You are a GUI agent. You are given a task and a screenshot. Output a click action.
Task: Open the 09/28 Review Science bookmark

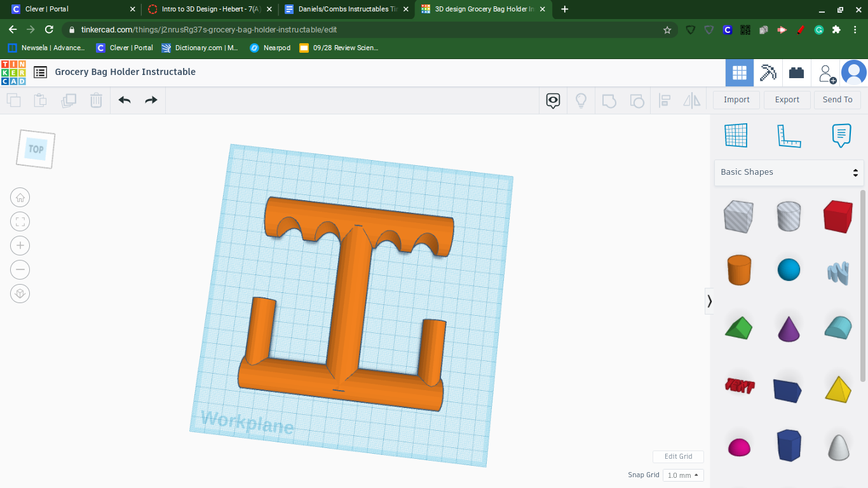tap(339, 48)
